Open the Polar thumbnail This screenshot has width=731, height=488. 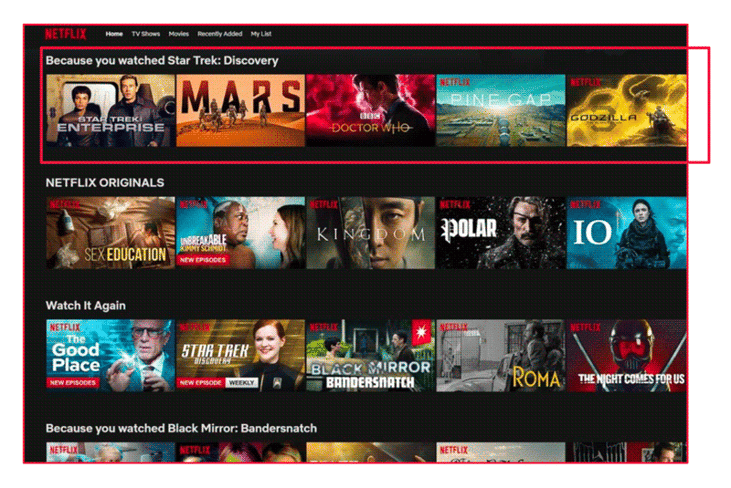pos(501,233)
